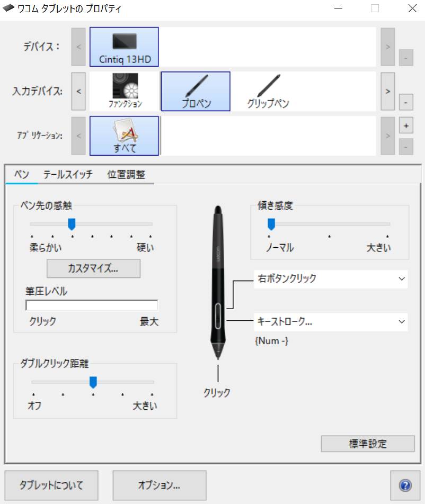Image resolution: width=425 pixels, height=504 pixels.
Task: Select the Cintiq 13HD device icon
Action: pos(124,47)
